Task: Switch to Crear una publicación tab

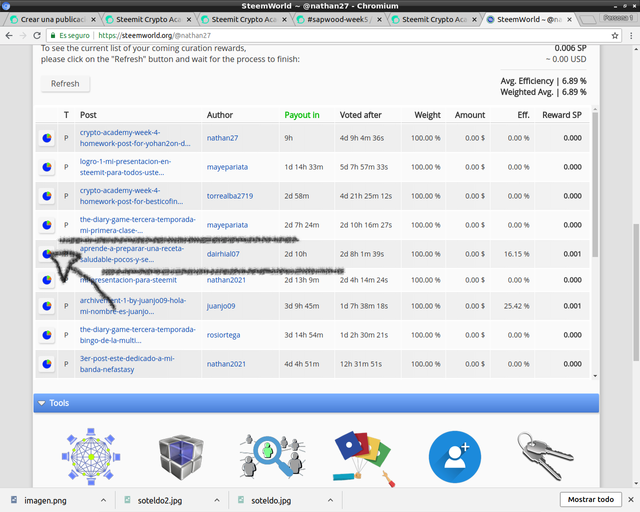Action: coord(52,19)
